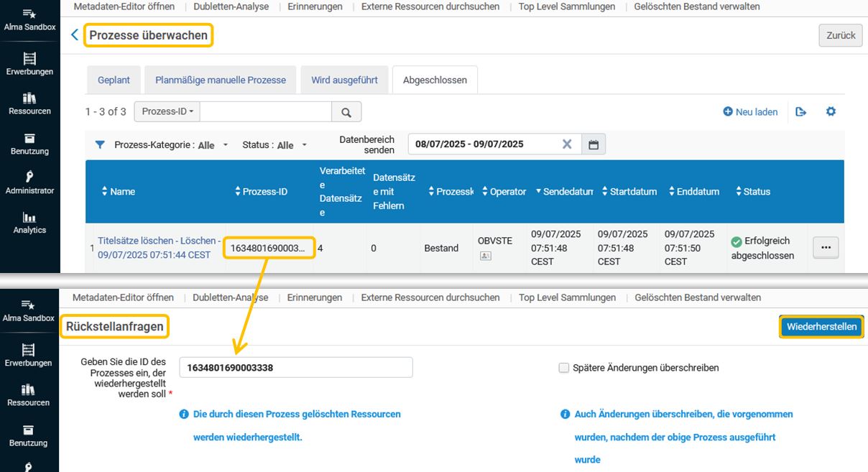868x472 pixels.
Task: Click info icon next to Änderungen überschreiben text
Action: tap(565, 415)
